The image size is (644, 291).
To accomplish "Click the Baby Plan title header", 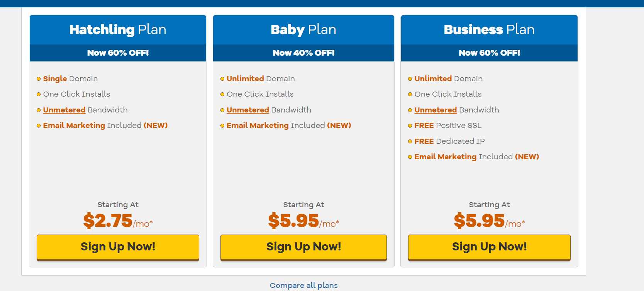I will click(303, 30).
